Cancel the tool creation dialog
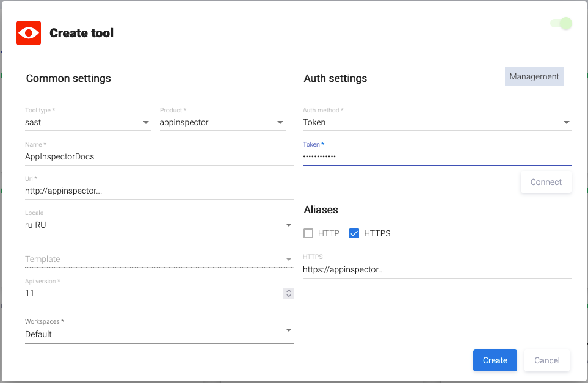Viewport: 588px width, 383px height. (x=546, y=360)
